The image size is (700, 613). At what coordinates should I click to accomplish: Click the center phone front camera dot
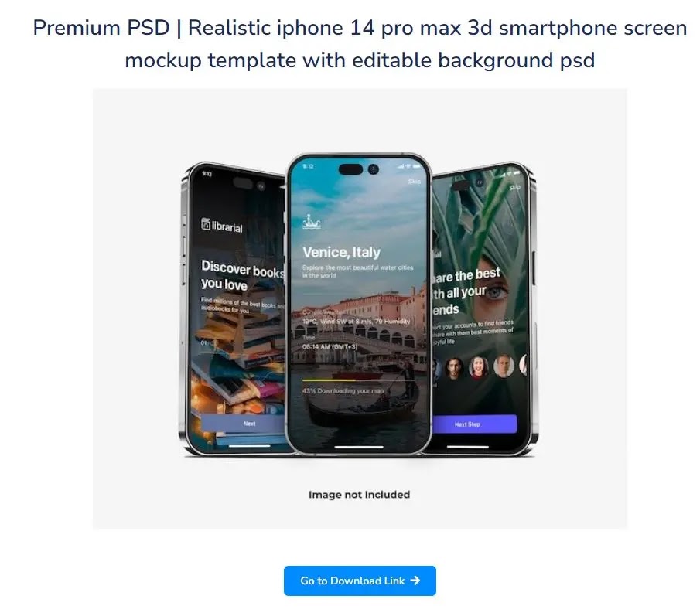tap(374, 169)
